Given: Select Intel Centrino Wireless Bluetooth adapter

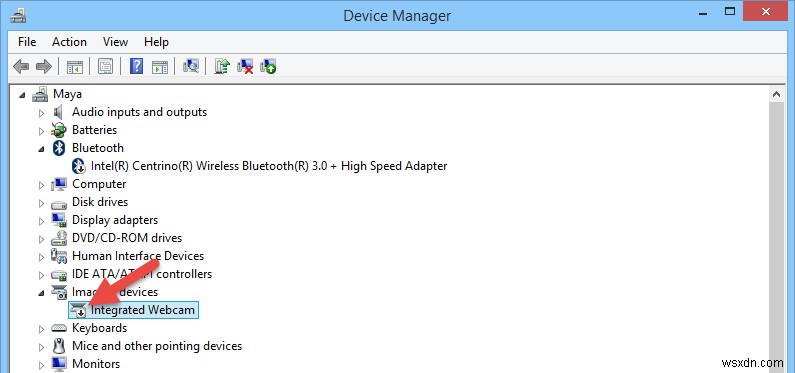Looking at the screenshot, I should click(x=269, y=166).
